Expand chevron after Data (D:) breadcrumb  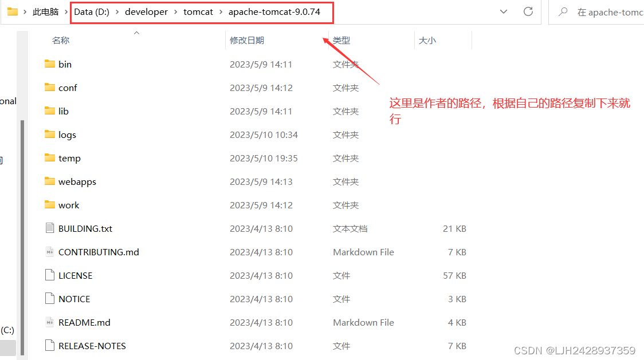click(117, 12)
